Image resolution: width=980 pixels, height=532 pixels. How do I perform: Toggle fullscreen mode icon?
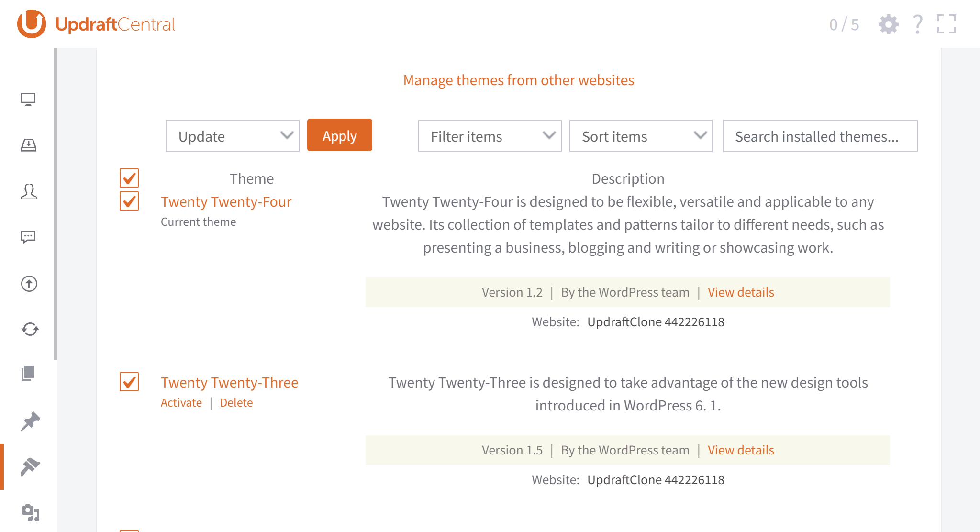point(946,24)
